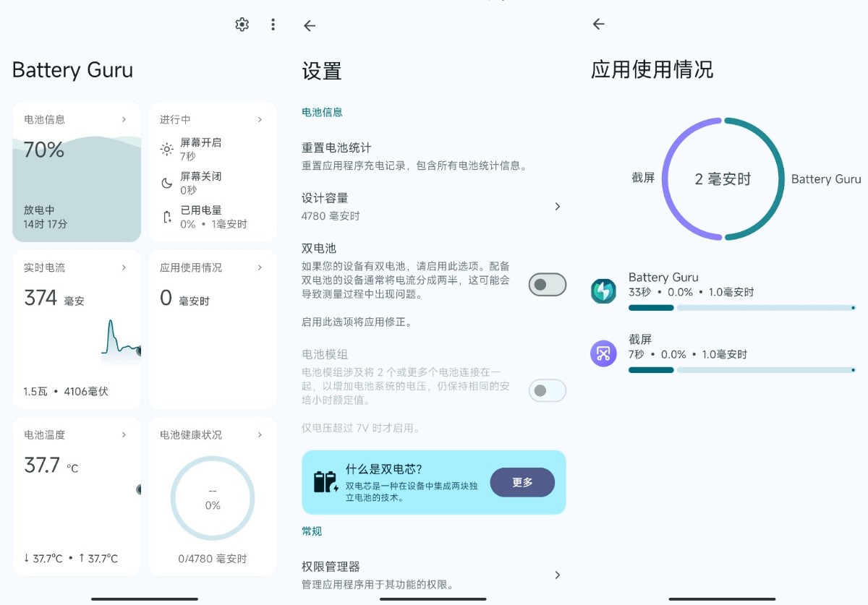Tap the 更多 button
The width and height of the screenshot is (868, 605).
(522, 482)
